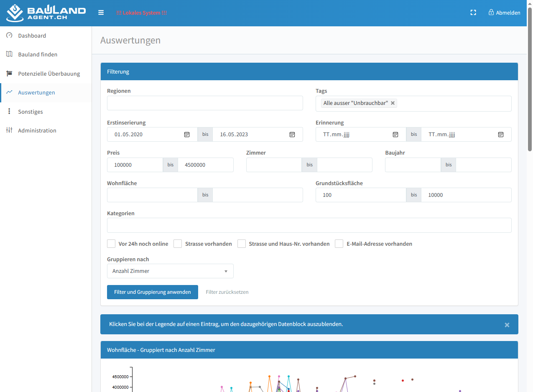Click the Bauland Agent logo

point(46,13)
